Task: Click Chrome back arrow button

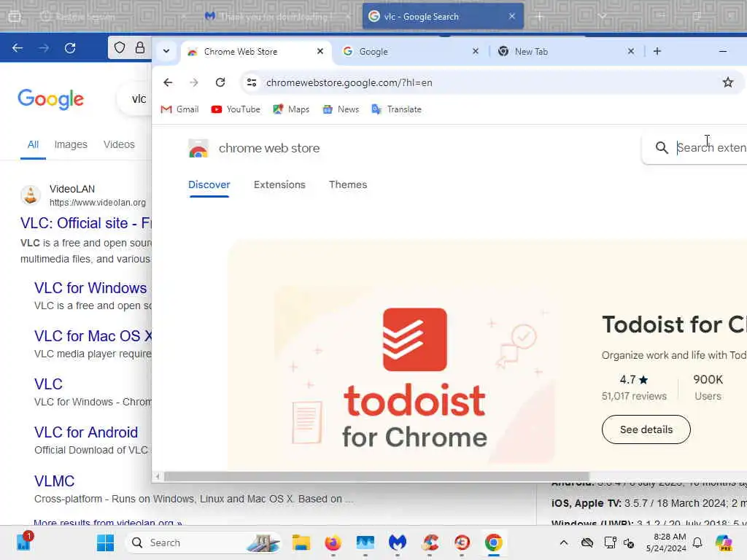Action: click(x=168, y=82)
